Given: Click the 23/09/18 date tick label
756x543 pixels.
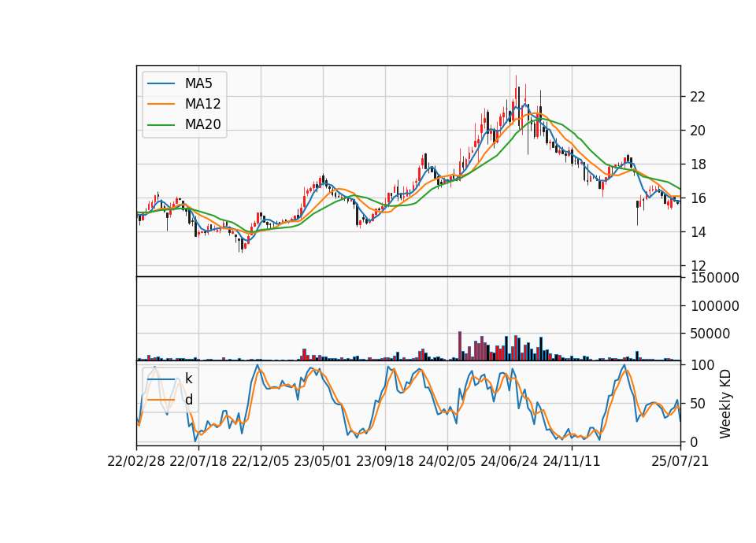Looking at the screenshot, I should (x=385, y=461).
